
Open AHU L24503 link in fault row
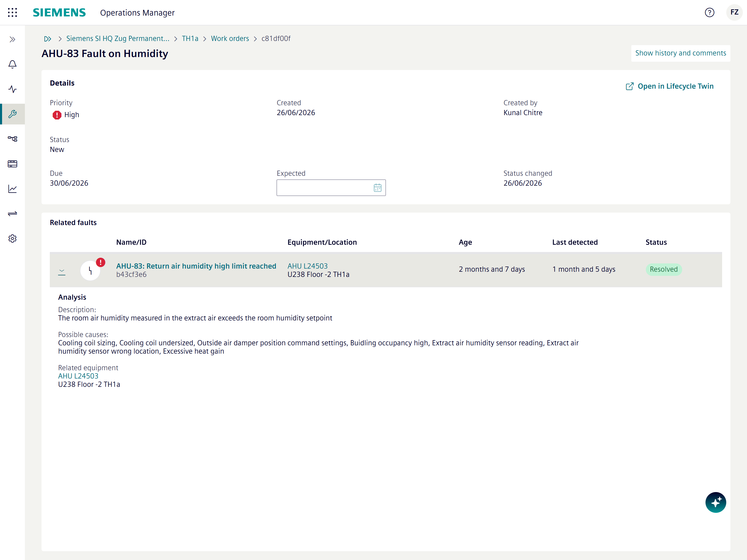(x=307, y=266)
